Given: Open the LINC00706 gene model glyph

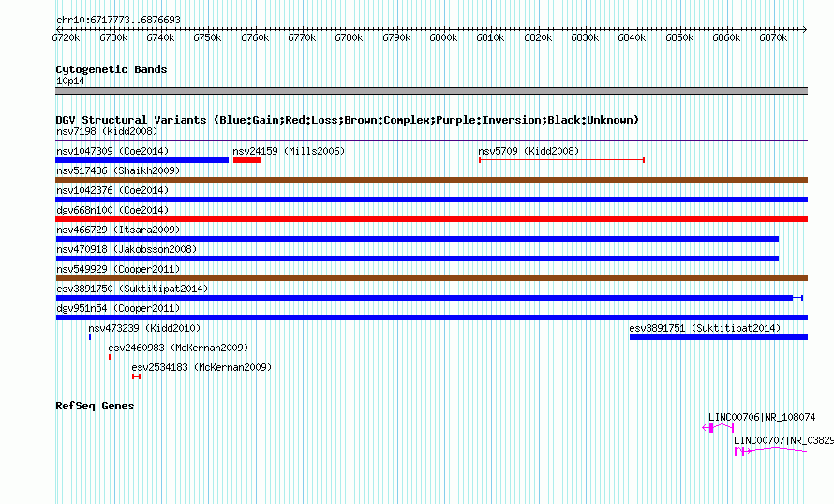Looking at the screenshot, I should pyautogui.click(x=718, y=428).
